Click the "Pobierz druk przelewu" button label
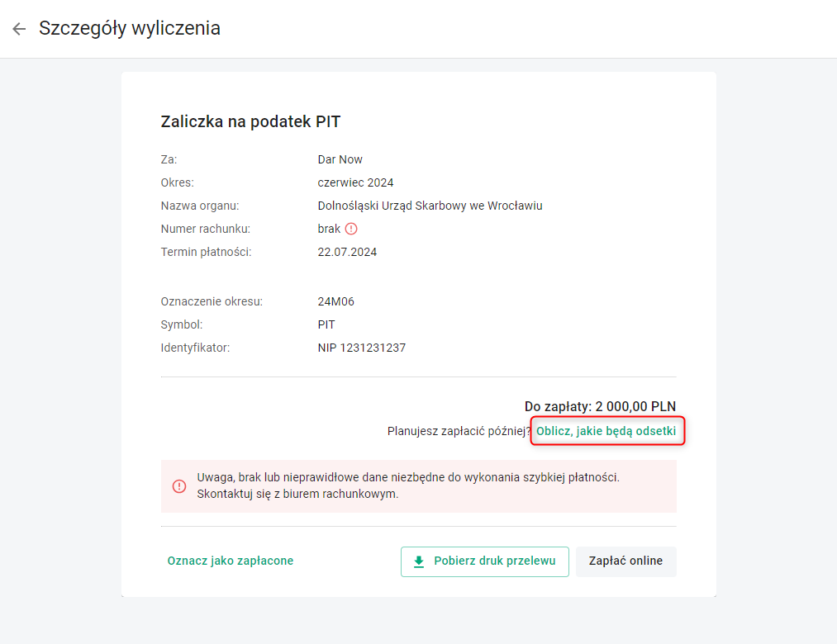The image size is (837, 644). pyautogui.click(x=495, y=561)
